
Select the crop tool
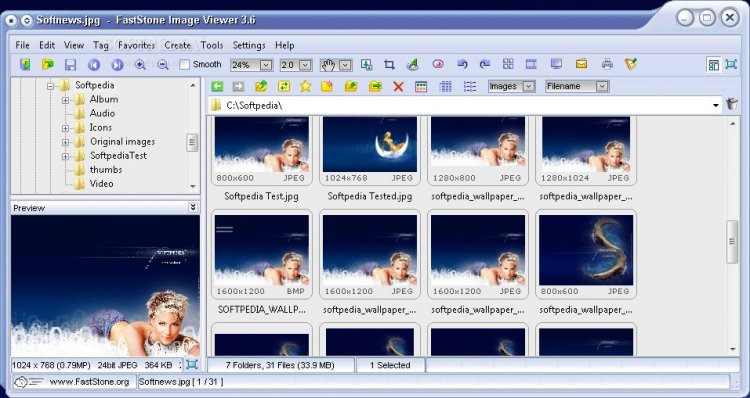pyautogui.click(x=389, y=65)
